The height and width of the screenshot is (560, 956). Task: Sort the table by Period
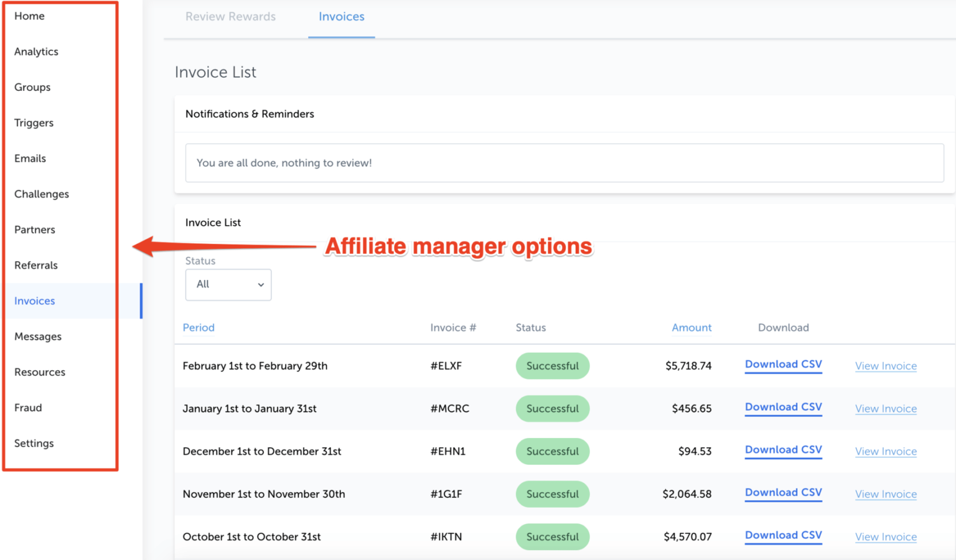pos(198,327)
